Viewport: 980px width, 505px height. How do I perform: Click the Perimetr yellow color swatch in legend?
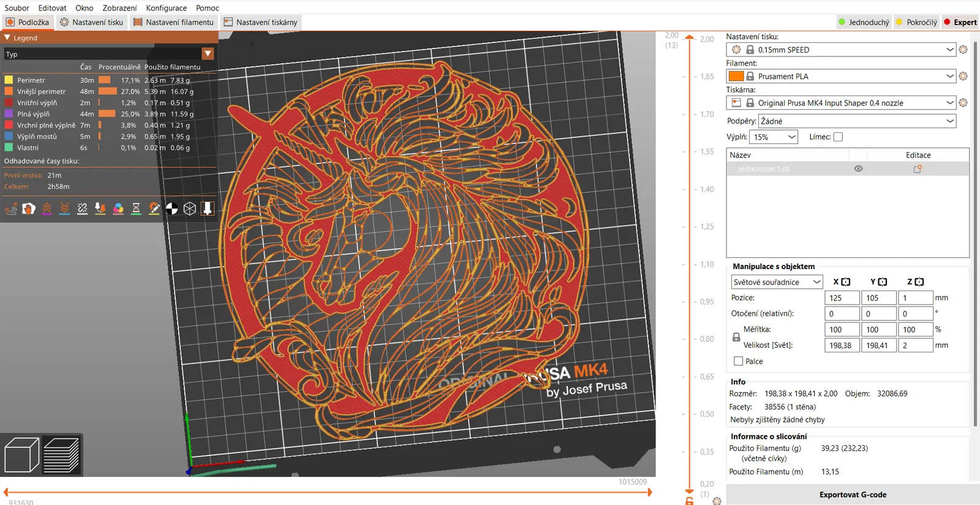click(x=9, y=80)
